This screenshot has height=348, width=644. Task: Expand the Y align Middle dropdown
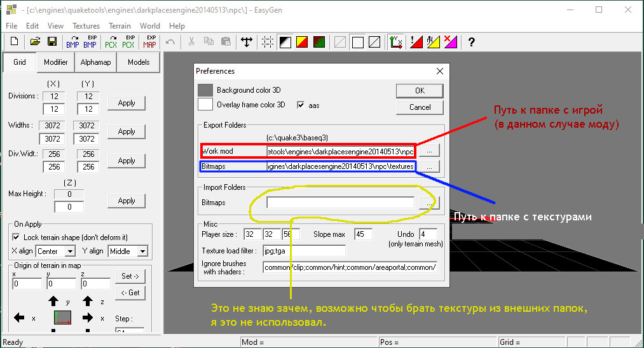[x=142, y=251]
